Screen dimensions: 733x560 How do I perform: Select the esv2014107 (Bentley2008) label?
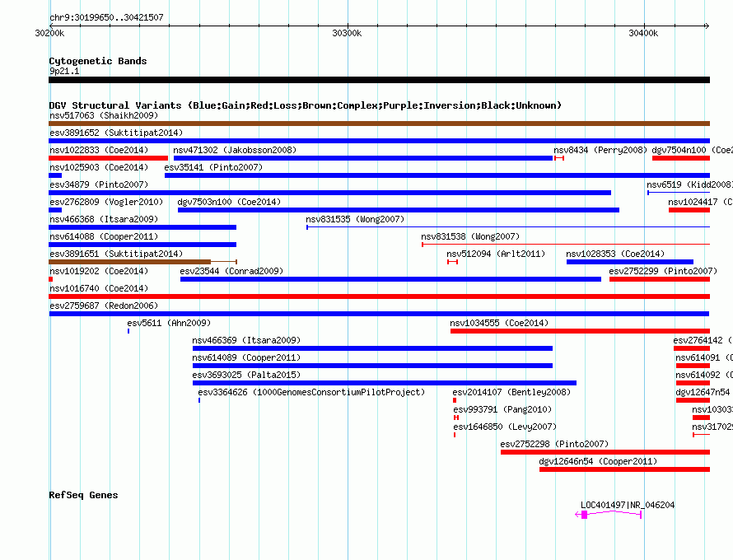point(511,392)
